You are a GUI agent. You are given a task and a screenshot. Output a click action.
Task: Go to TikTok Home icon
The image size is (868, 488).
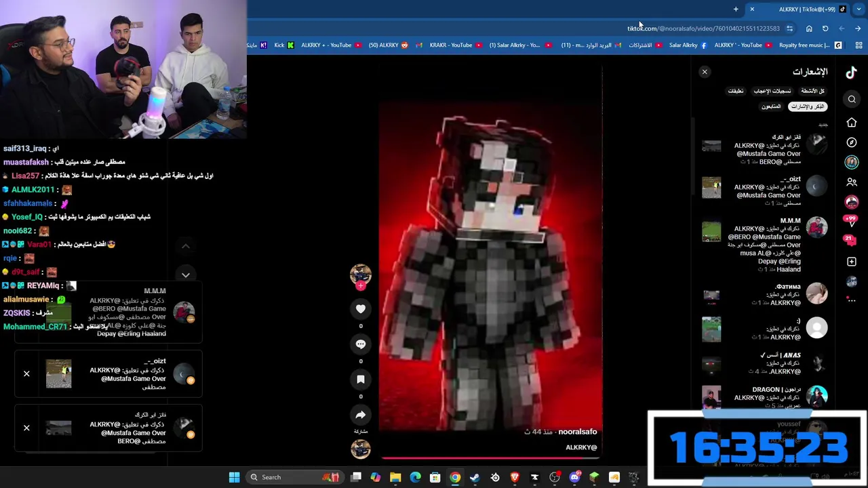852,123
